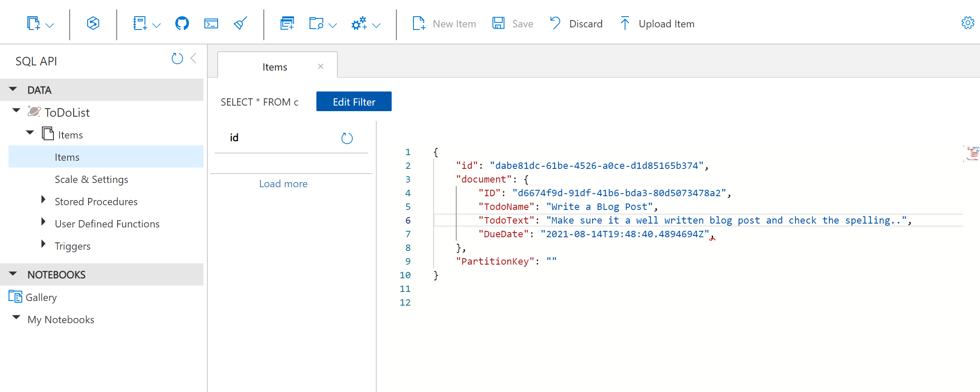Click the New SQL Query folder icon
The image size is (980, 392).
(x=316, y=24)
